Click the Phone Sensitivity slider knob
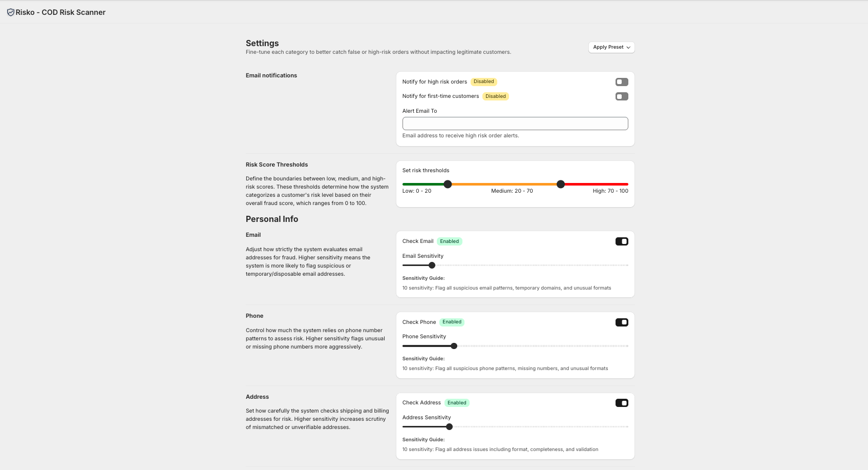This screenshot has height=470, width=868. (x=454, y=346)
